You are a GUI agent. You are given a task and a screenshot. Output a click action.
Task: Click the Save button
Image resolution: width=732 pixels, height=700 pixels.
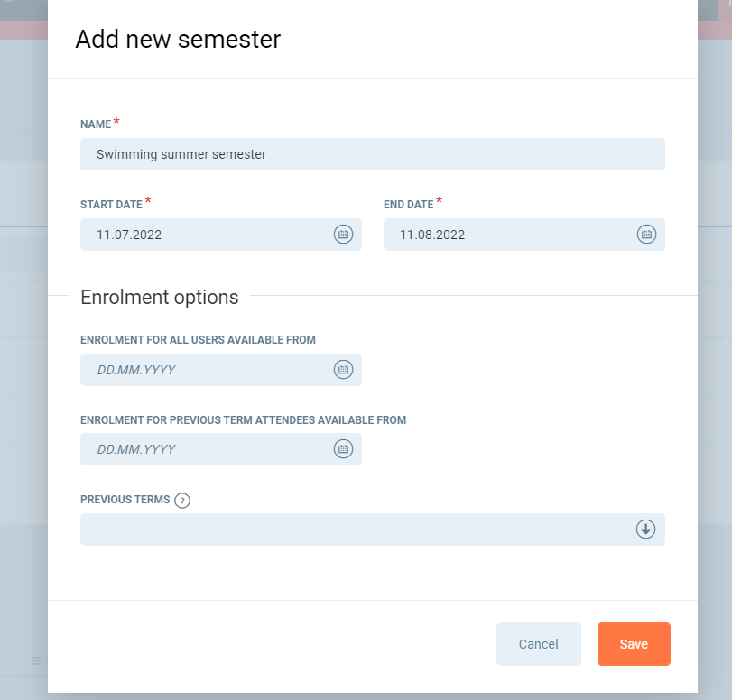[634, 644]
